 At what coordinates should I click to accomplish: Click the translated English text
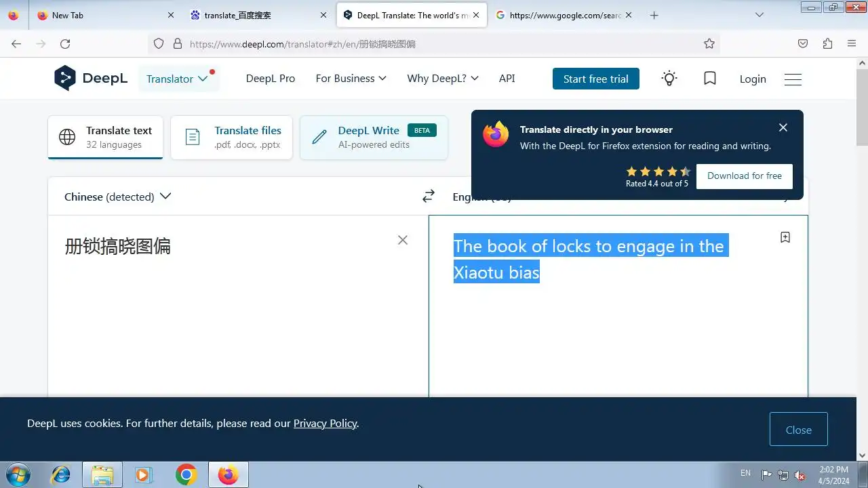[589, 259]
